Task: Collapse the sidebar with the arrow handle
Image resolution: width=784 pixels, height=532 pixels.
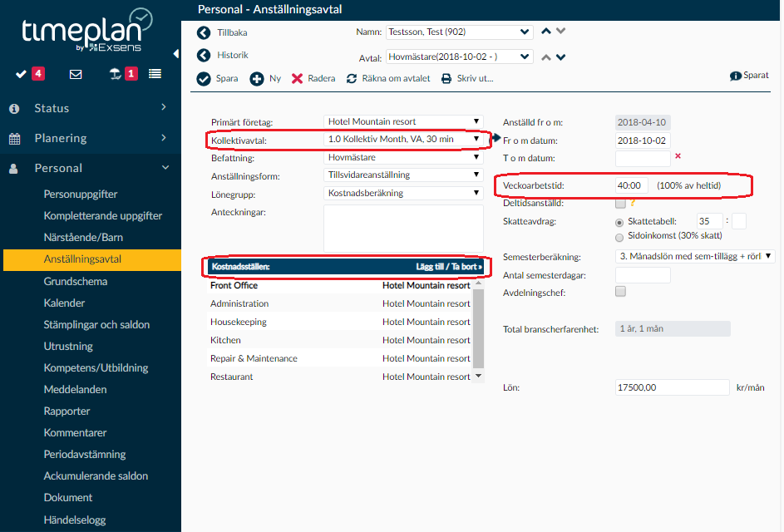Action: click(x=176, y=53)
